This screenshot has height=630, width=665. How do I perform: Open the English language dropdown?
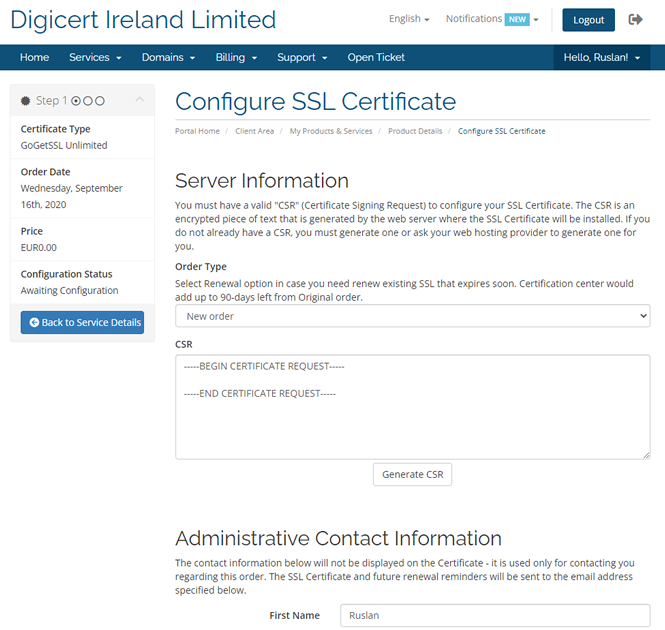coord(409,19)
